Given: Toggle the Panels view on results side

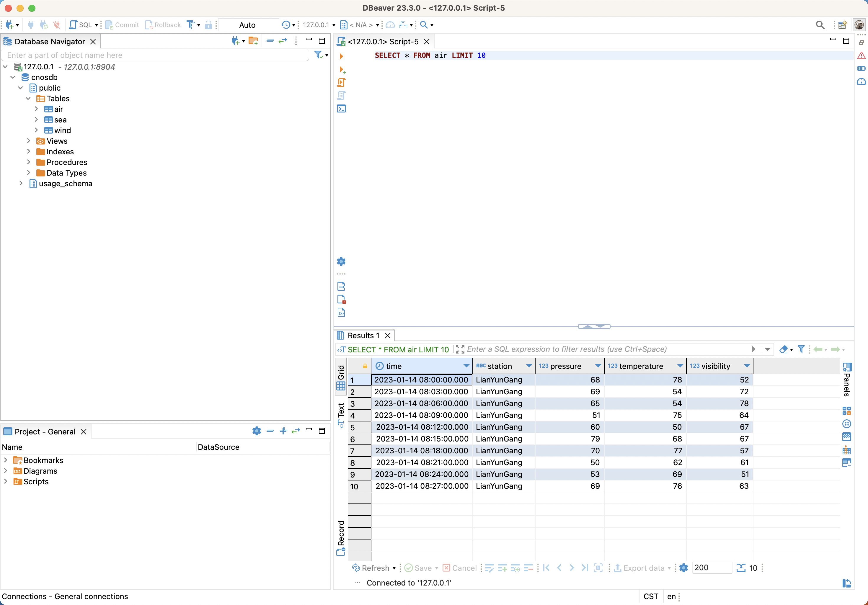Looking at the screenshot, I should [847, 380].
